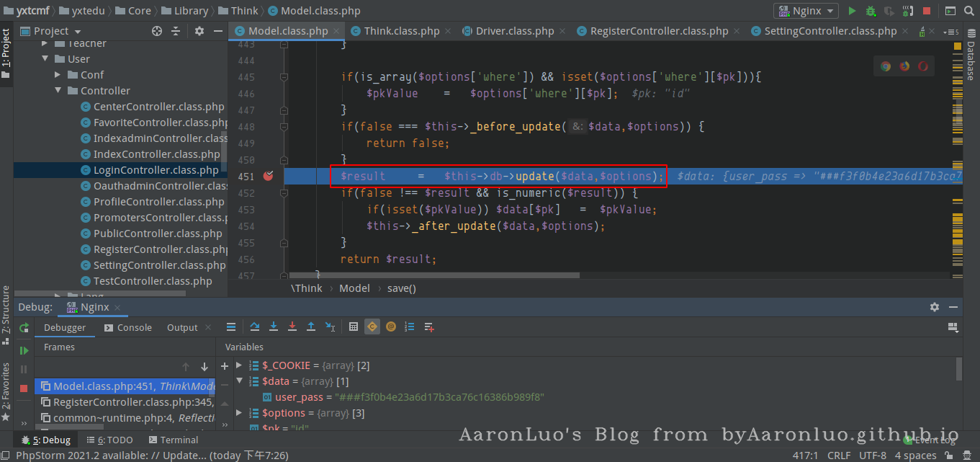The height and width of the screenshot is (462, 980).
Task: Open the Terminal tool window button
Action: point(173,440)
